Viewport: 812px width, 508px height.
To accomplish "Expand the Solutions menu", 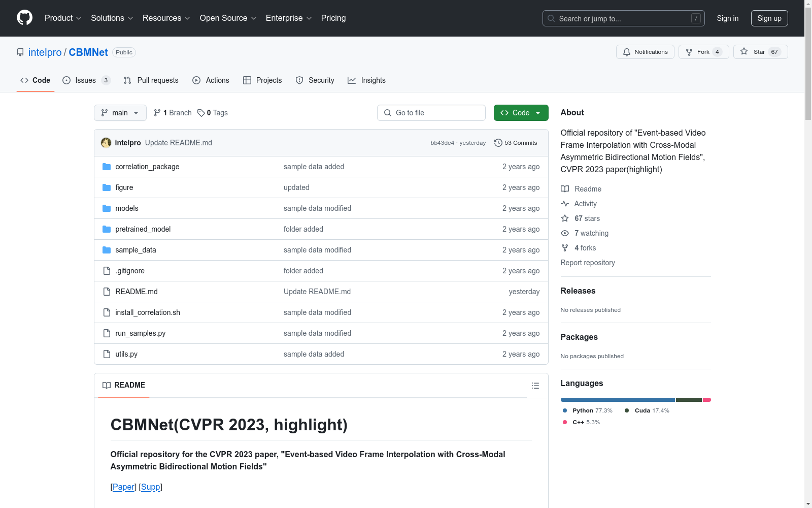I will [x=112, y=18].
